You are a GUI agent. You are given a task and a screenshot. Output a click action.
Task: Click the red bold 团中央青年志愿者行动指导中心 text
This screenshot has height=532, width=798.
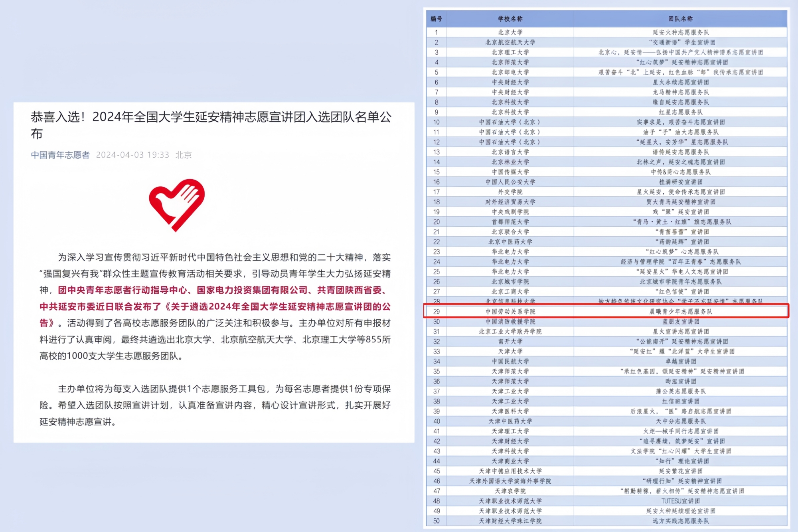(122, 290)
